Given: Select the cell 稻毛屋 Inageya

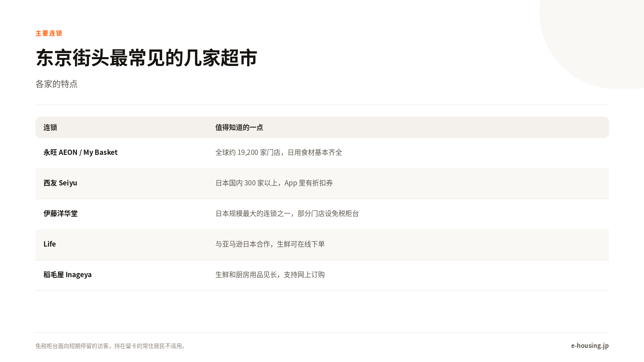Looking at the screenshot, I should click(68, 275).
